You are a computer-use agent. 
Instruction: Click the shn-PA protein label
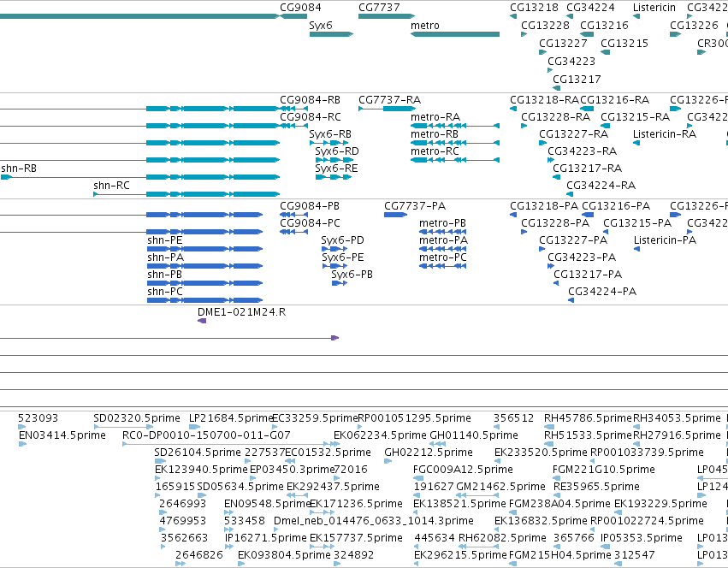166,257
